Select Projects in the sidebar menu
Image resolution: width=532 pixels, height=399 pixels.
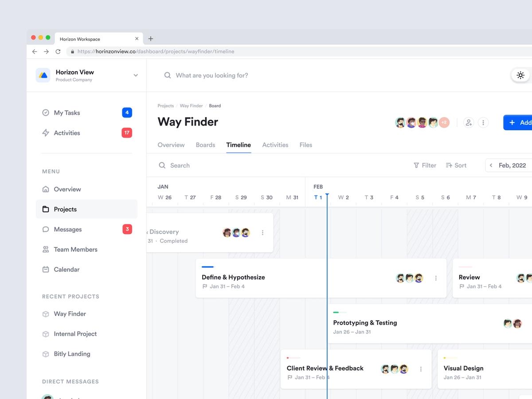tap(86, 209)
